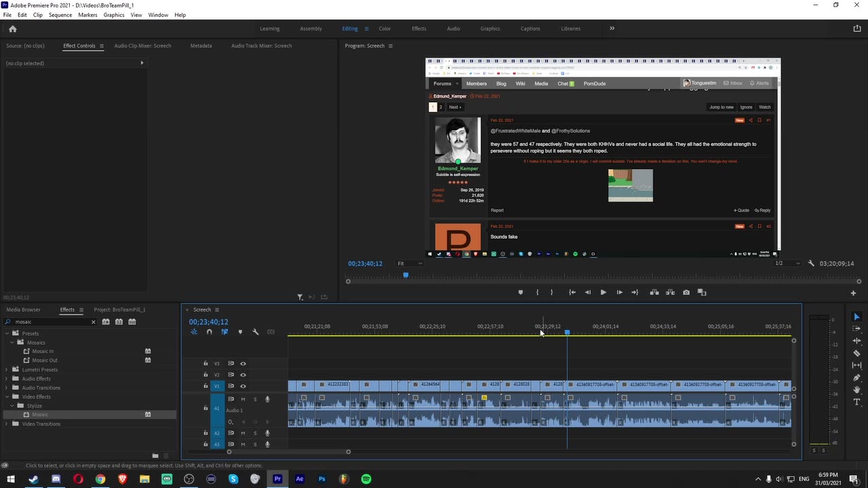Open playback resolution 1/2 dropdown
Screen dimensions: 868x488
(x=787, y=263)
